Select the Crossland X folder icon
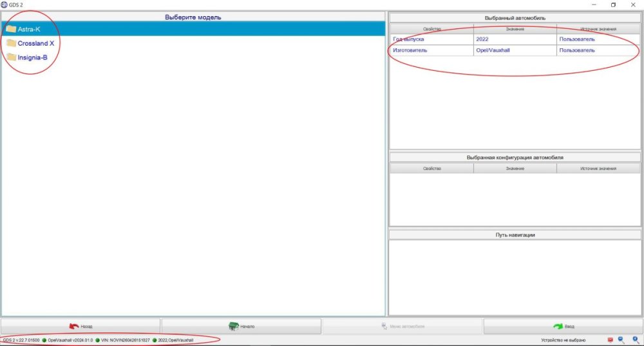This screenshot has width=644, height=346. pos(11,43)
